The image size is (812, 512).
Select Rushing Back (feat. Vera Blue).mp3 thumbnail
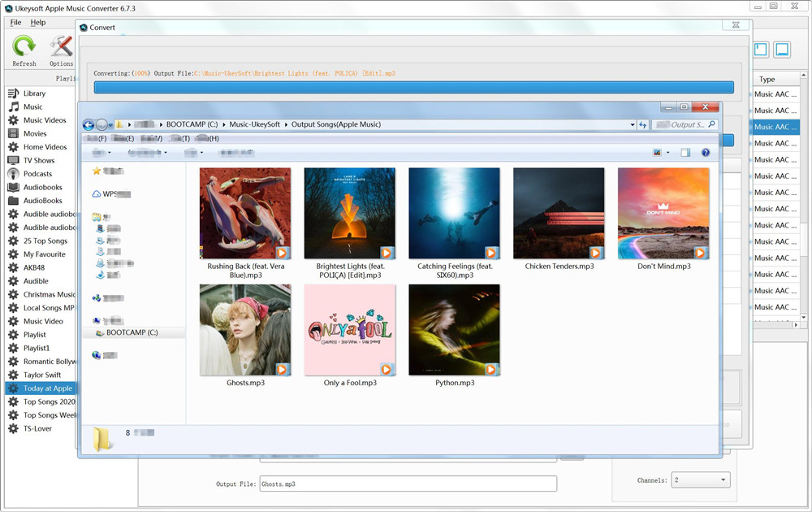(245, 213)
